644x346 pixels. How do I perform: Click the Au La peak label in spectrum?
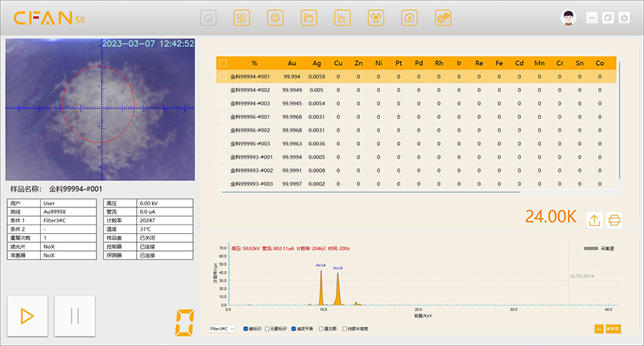click(321, 265)
